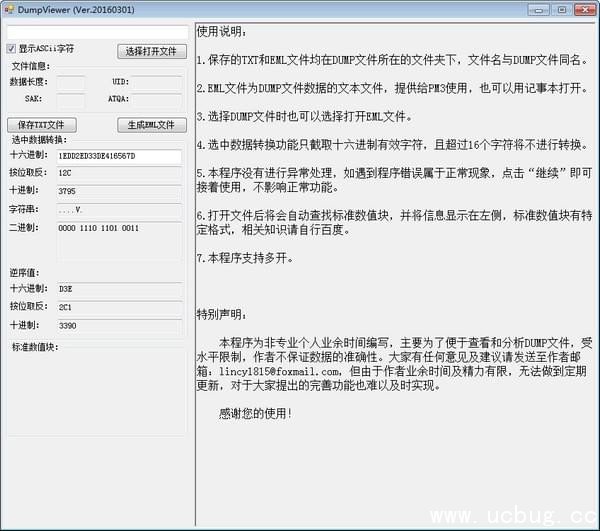This screenshot has width=600, height=531.
Task: Click the SAK value field
Action: (x=71, y=100)
